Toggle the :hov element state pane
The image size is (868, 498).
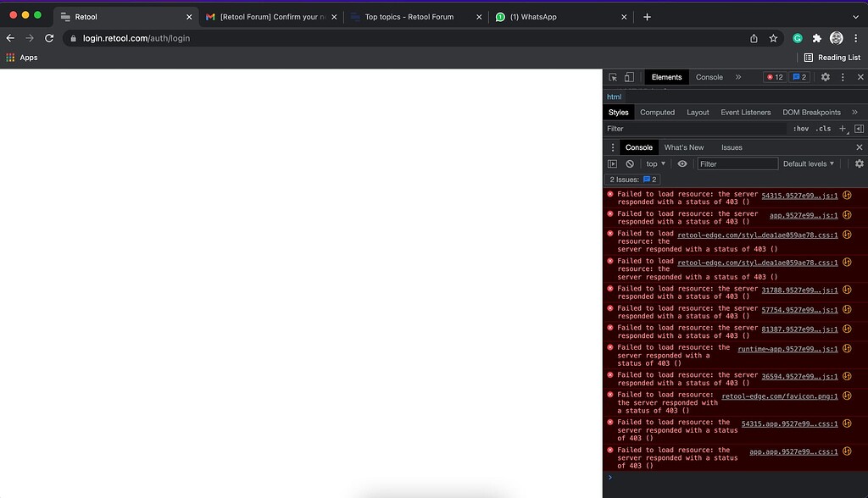point(801,129)
